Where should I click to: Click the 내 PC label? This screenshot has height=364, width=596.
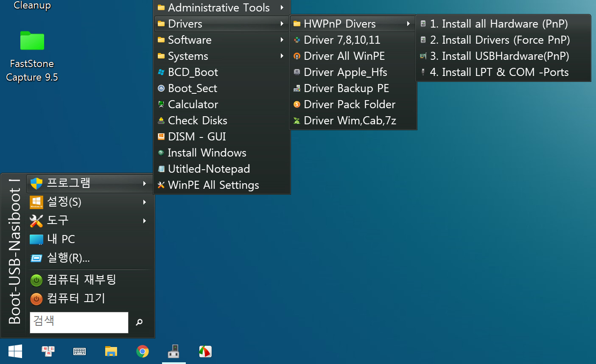coord(61,239)
